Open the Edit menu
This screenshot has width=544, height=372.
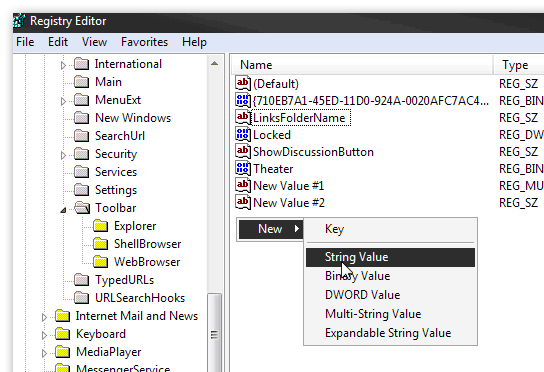[58, 42]
